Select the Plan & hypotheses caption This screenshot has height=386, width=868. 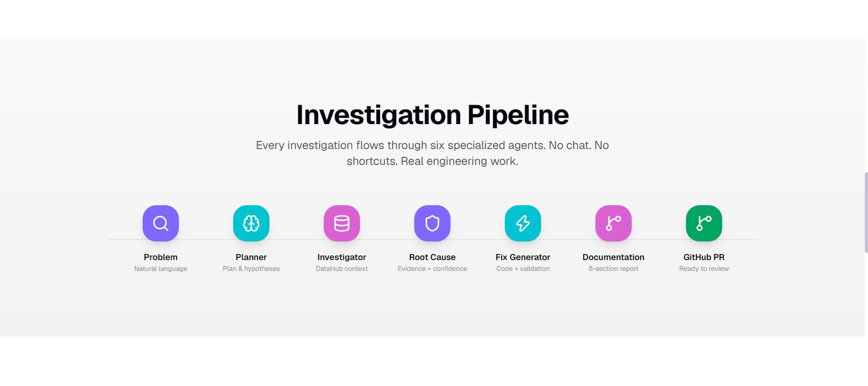click(251, 269)
